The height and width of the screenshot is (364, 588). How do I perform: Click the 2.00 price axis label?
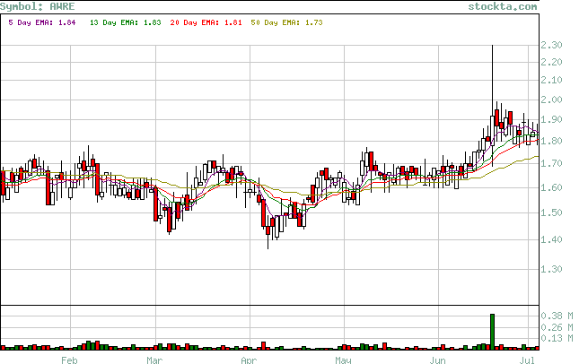[551, 100]
